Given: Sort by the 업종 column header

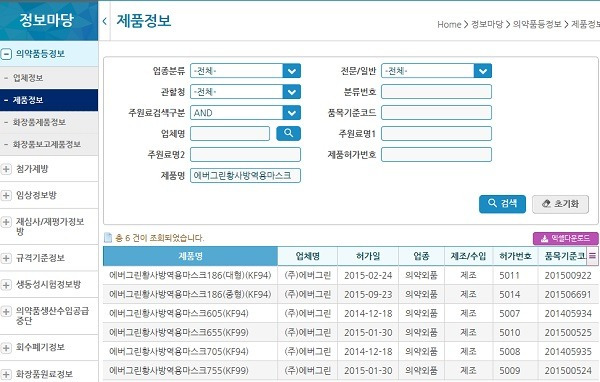Looking at the screenshot, I should [x=421, y=256].
